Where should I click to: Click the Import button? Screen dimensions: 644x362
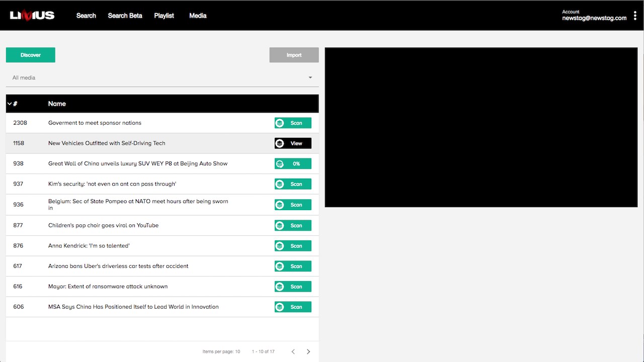(294, 55)
